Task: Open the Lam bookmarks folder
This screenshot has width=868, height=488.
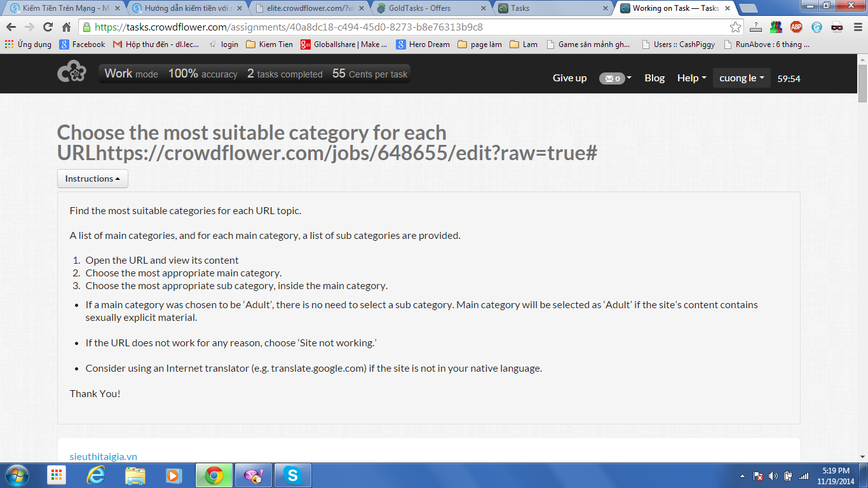Action: [524, 44]
